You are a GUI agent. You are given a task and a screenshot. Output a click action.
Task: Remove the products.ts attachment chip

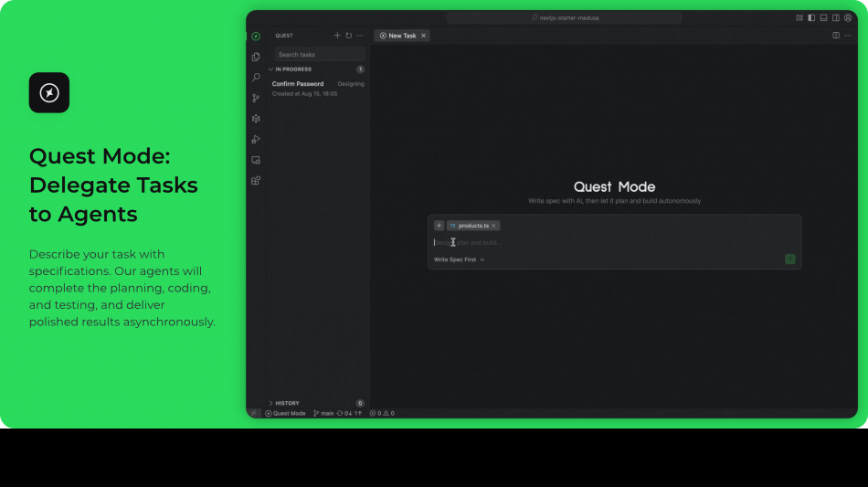click(493, 226)
